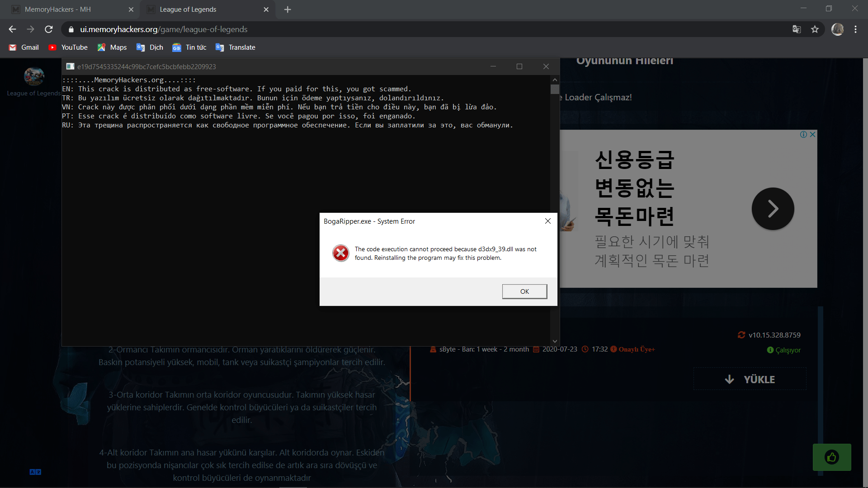
Task: Open the ad info icon
Action: click(x=803, y=135)
